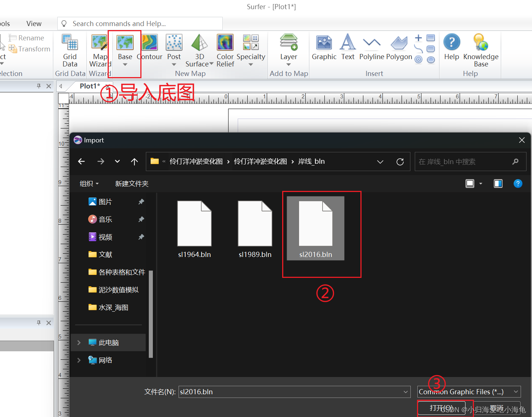Open Base map dropdown arrow
This screenshot has width=532, height=417.
tap(125, 65)
